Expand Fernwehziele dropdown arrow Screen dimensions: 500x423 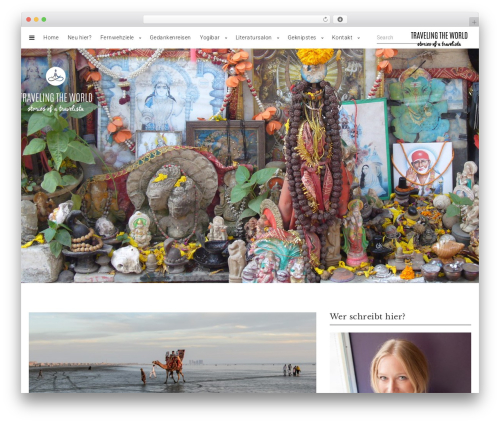140,38
